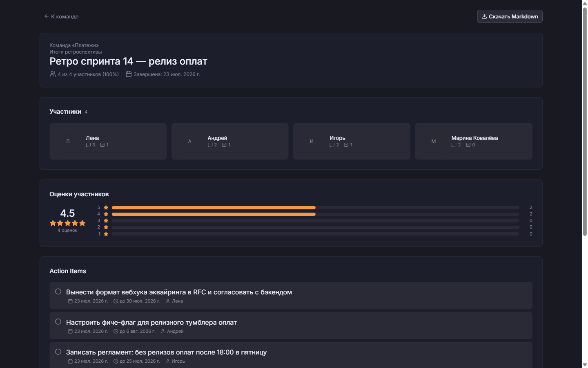Image resolution: width=588 pixels, height=368 pixels.
Task: Click the calendar icon in the «Записать регламент» item
Action: pos(70,361)
